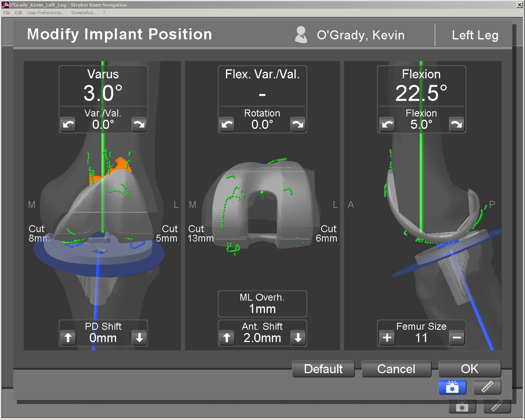
Task: Click the patient profile icon
Action: tap(301, 35)
